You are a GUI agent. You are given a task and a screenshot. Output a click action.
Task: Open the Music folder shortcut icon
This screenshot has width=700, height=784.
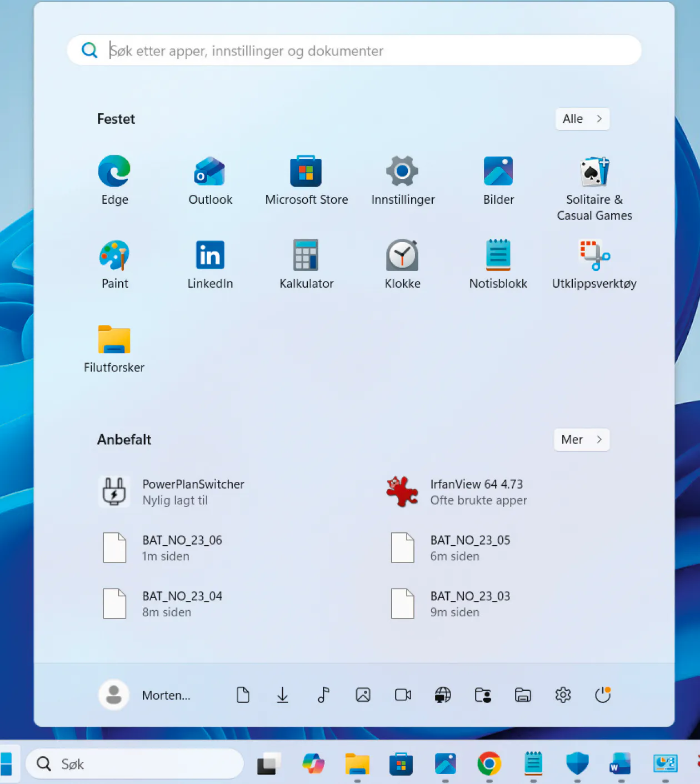click(x=323, y=695)
